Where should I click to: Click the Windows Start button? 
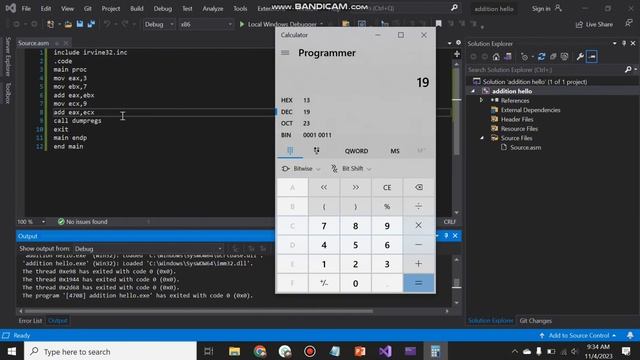click(x=11, y=351)
